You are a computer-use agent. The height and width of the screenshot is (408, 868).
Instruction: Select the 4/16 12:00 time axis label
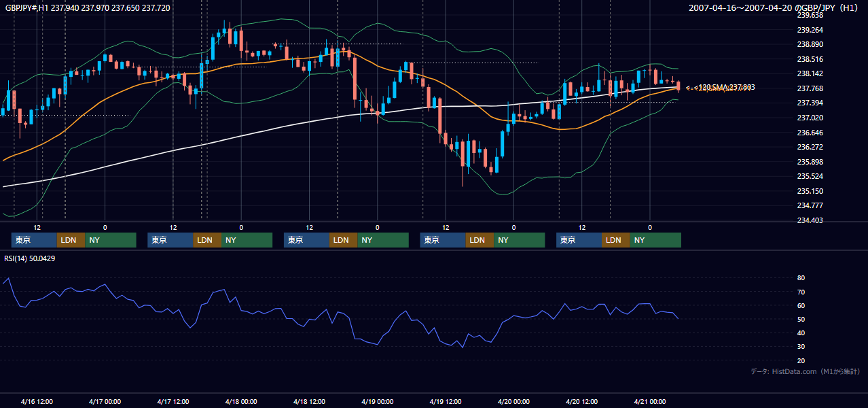(x=37, y=401)
